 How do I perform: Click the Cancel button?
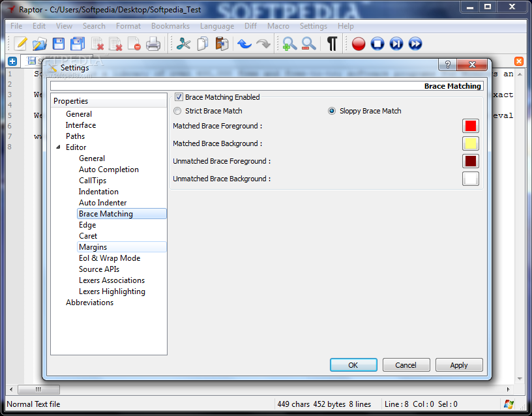pyautogui.click(x=406, y=365)
